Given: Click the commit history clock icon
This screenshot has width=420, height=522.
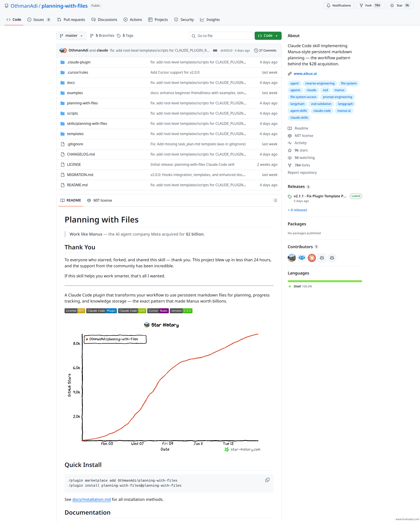Looking at the screenshot, I should point(256,50).
